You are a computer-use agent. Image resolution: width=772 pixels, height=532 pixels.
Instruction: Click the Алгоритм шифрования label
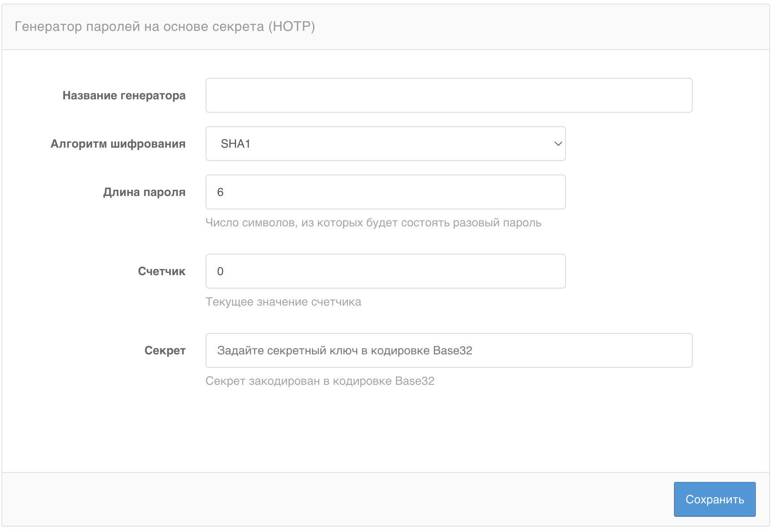(118, 144)
